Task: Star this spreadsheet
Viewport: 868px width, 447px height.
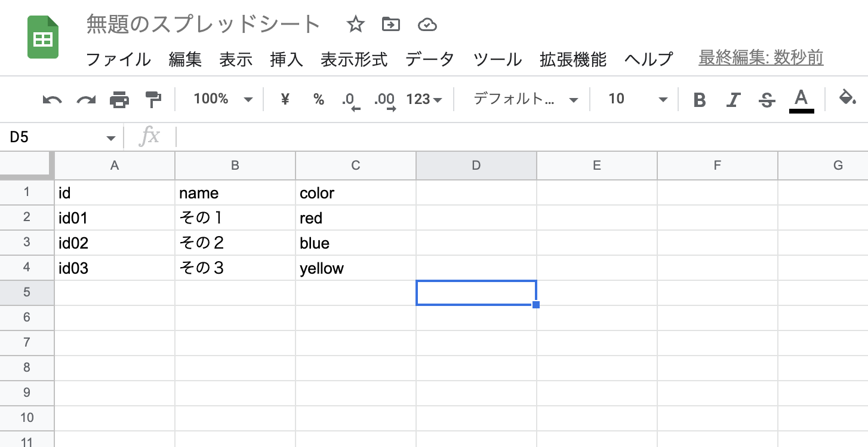Action: point(356,25)
